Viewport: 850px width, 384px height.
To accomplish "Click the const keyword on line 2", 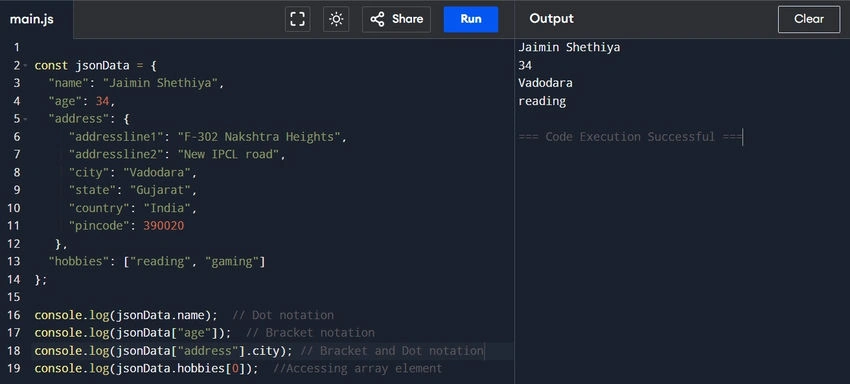I will pyautogui.click(x=51, y=66).
